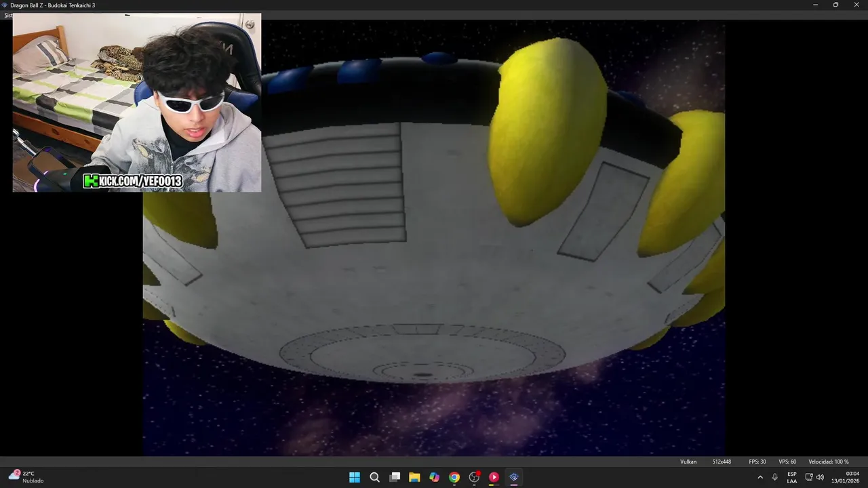
Task: Close the Dragon Ball Z emulator window
Action: pyautogui.click(x=856, y=5)
